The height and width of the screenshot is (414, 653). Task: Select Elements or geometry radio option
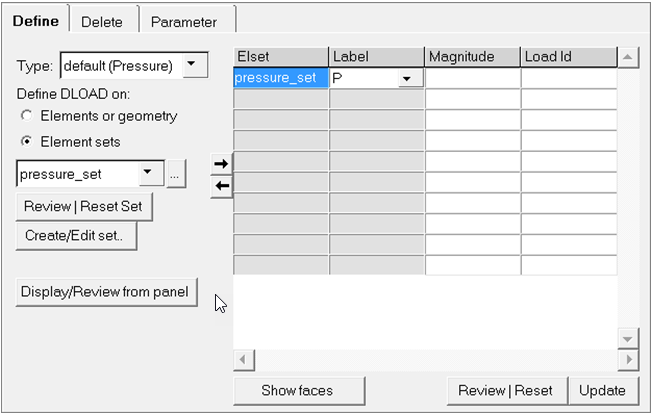point(26,116)
